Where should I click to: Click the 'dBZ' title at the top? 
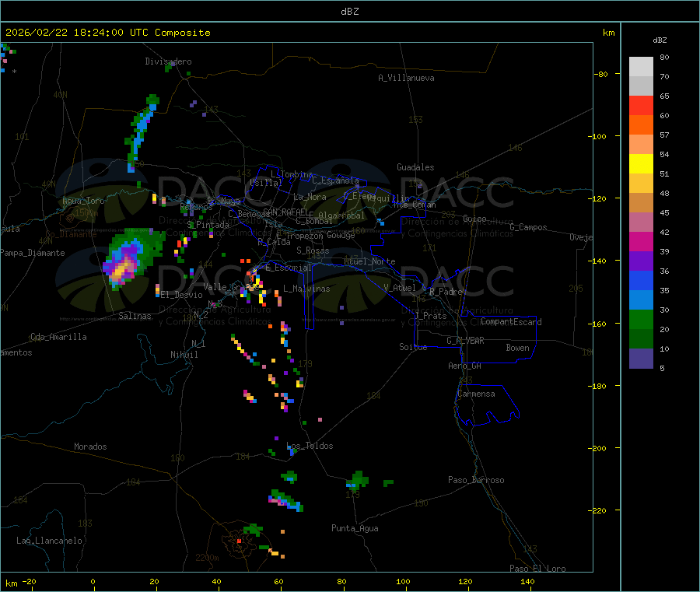coord(349,11)
